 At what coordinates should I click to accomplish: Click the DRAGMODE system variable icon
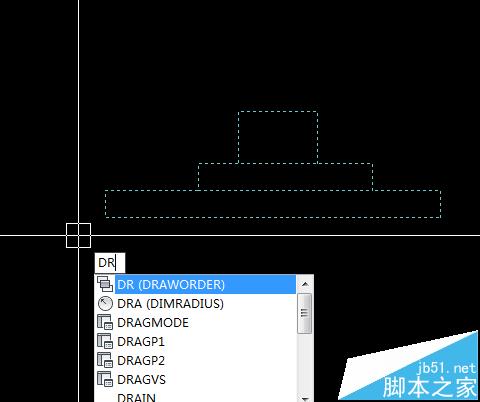click(105, 322)
